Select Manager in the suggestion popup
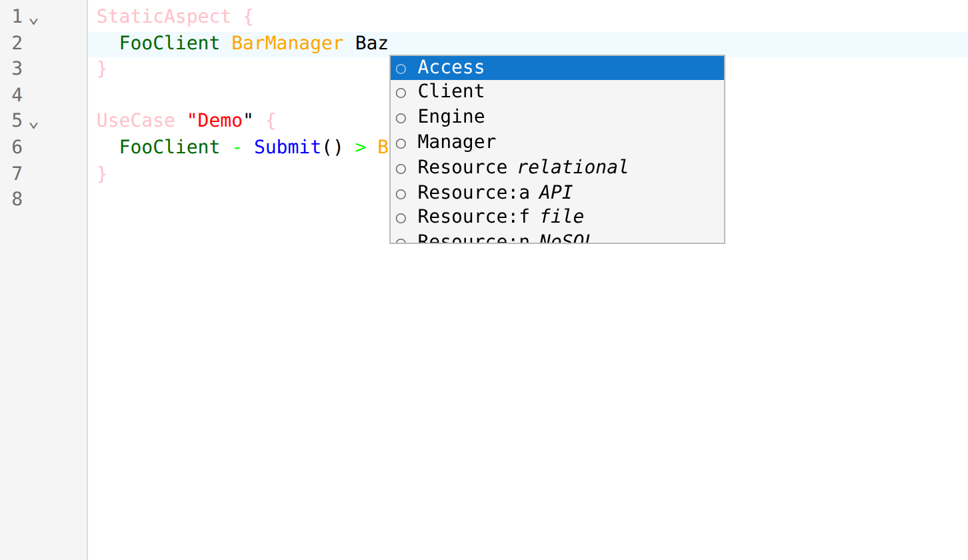The image size is (968, 560). tap(557, 143)
